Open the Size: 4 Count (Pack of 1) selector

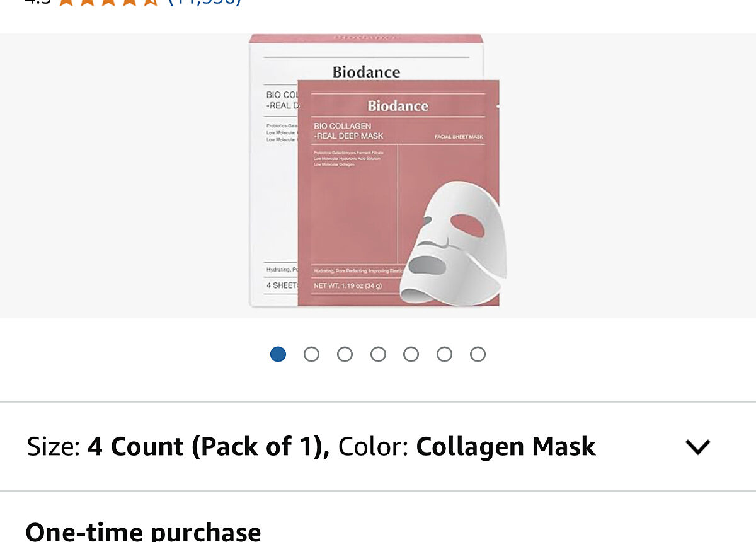(x=178, y=447)
